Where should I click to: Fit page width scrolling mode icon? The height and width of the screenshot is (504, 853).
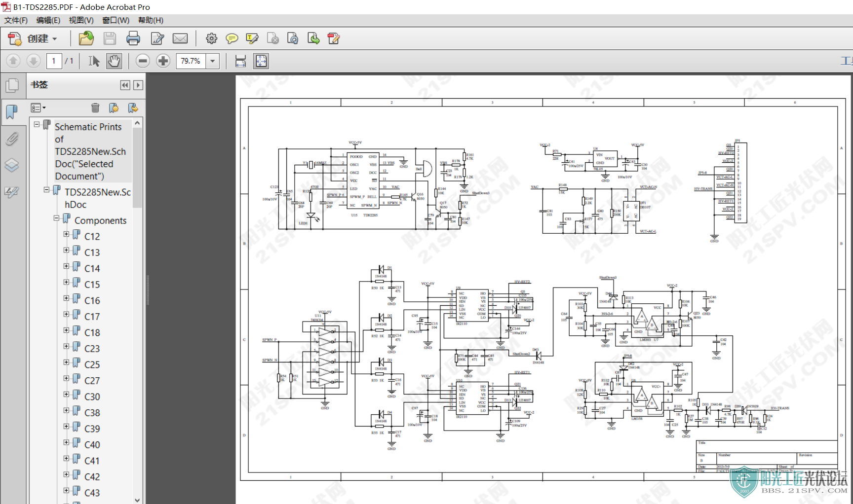pyautogui.click(x=240, y=61)
